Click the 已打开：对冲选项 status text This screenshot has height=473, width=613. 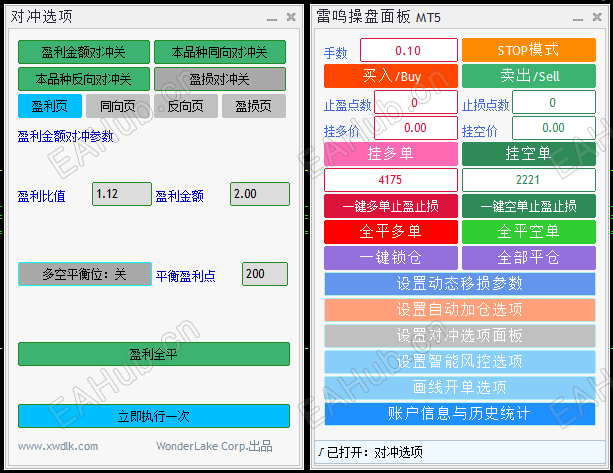(x=375, y=452)
